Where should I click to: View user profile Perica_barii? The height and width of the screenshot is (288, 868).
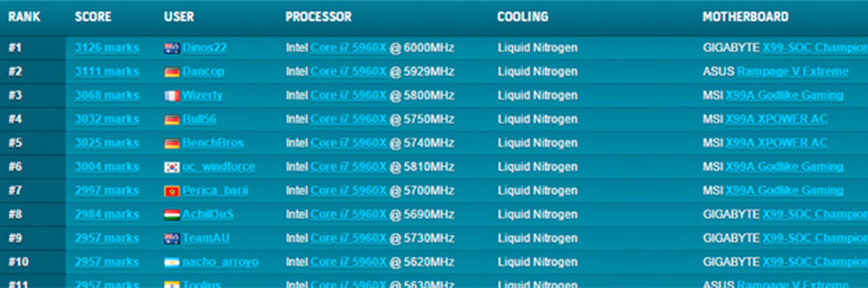[x=215, y=191]
